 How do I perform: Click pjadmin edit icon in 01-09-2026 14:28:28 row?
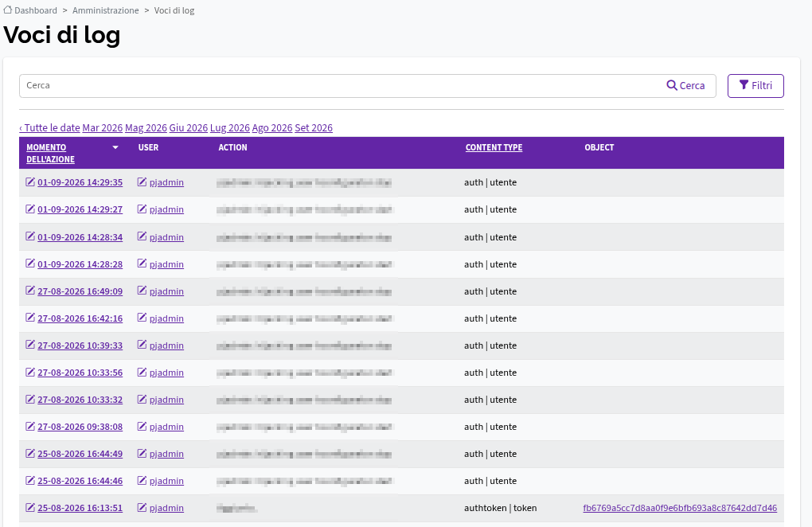(x=142, y=263)
